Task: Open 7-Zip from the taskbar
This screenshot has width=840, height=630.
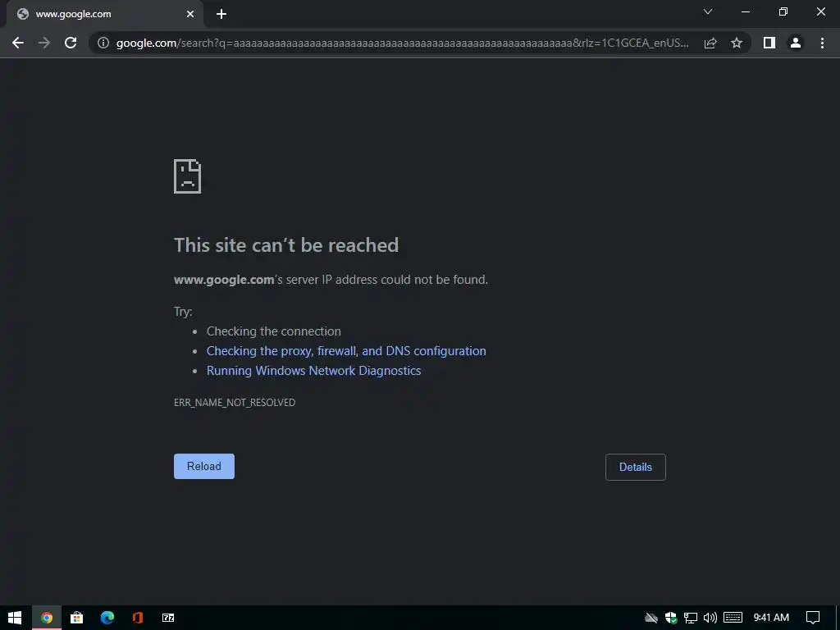Action: 168,618
